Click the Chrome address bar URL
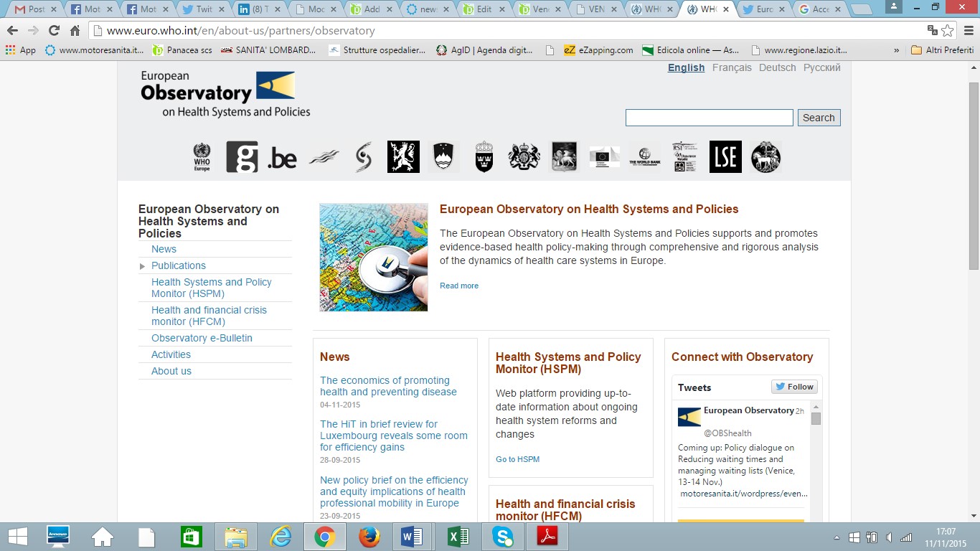 click(x=241, y=31)
